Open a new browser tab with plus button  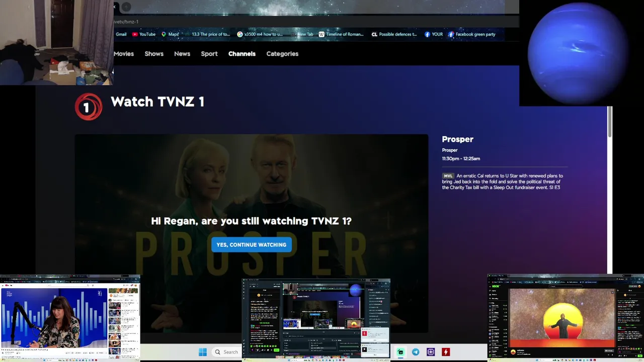tap(126, 7)
